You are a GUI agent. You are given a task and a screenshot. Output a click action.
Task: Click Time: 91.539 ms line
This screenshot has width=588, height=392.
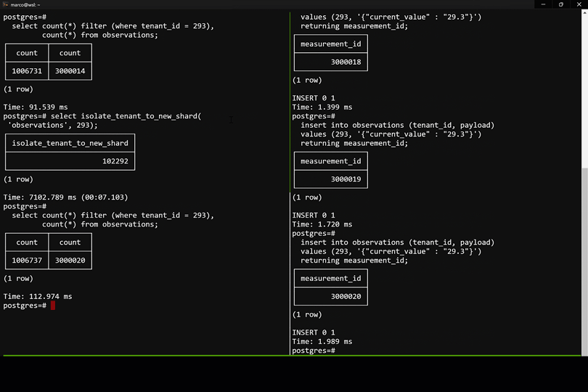pyautogui.click(x=36, y=107)
